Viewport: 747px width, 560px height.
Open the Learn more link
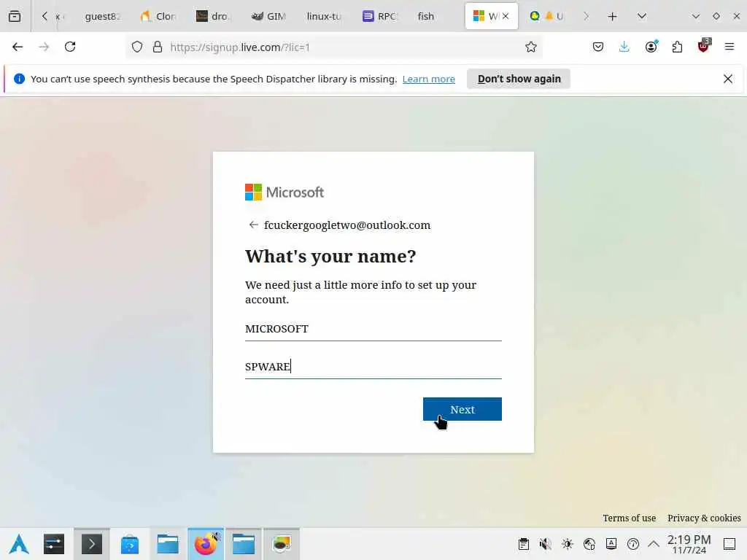(428, 79)
